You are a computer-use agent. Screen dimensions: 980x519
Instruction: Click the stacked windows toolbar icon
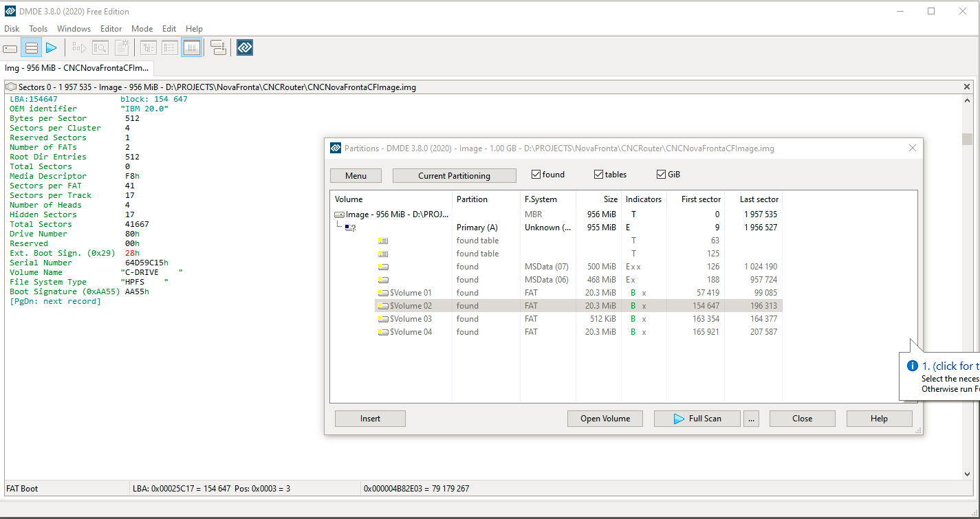pos(218,48)
